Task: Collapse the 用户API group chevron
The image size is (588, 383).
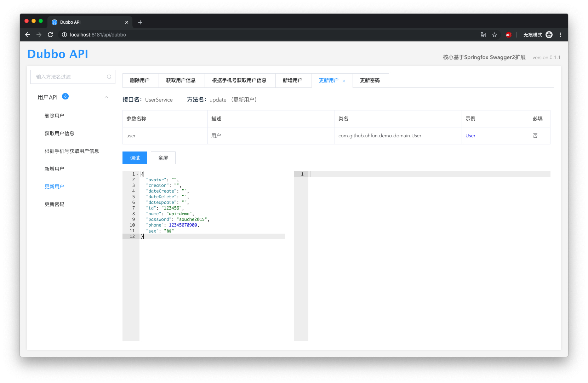Action: click(106, 97)
